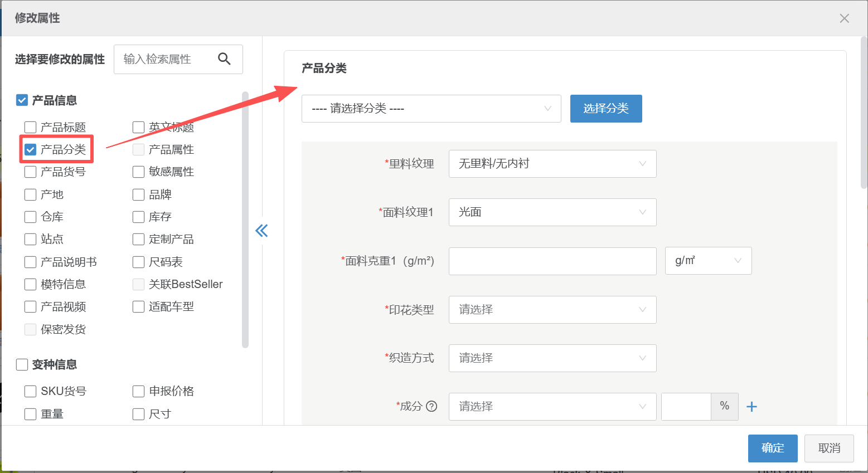Open the ---- 请选择分类 ---- dropdown
Image resolution: width=868 pixels, height=473 pixels.
pyautogui.click(x=431, y=109)
